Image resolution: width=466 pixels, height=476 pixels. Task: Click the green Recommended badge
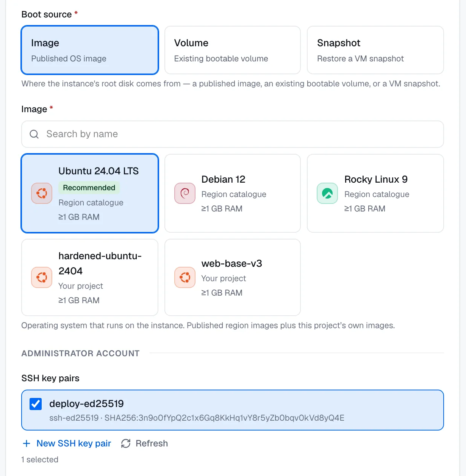89,188
